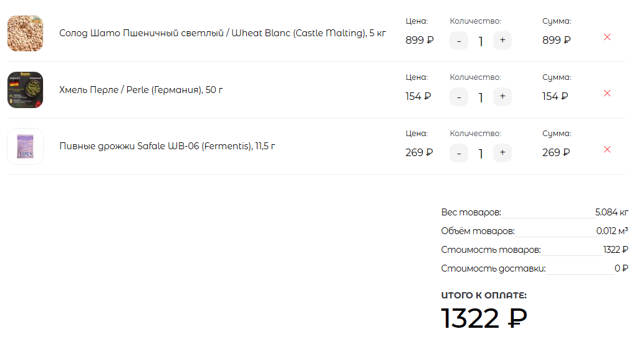Click the Safale yeast quantity field
This screenshot has height=339, width=644.
[x=481, y=154]
